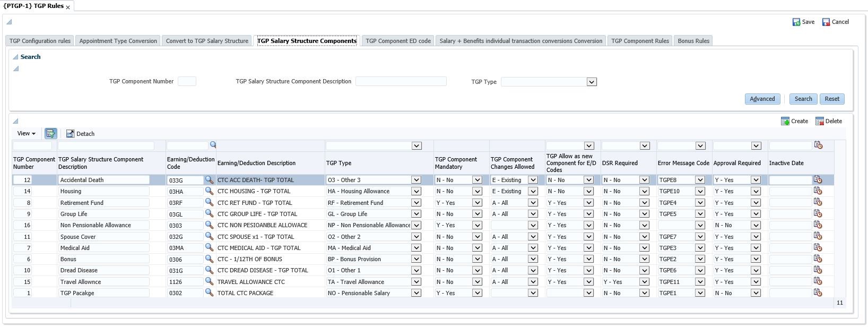This screenshot has width=868, height=327.
Task: Open the Bonus Rules tab
Action: 693,41
